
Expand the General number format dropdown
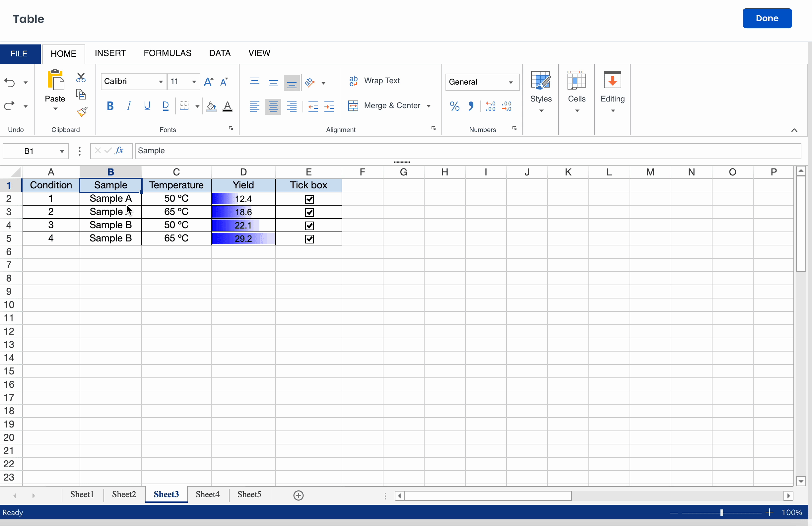click(510, 82)
